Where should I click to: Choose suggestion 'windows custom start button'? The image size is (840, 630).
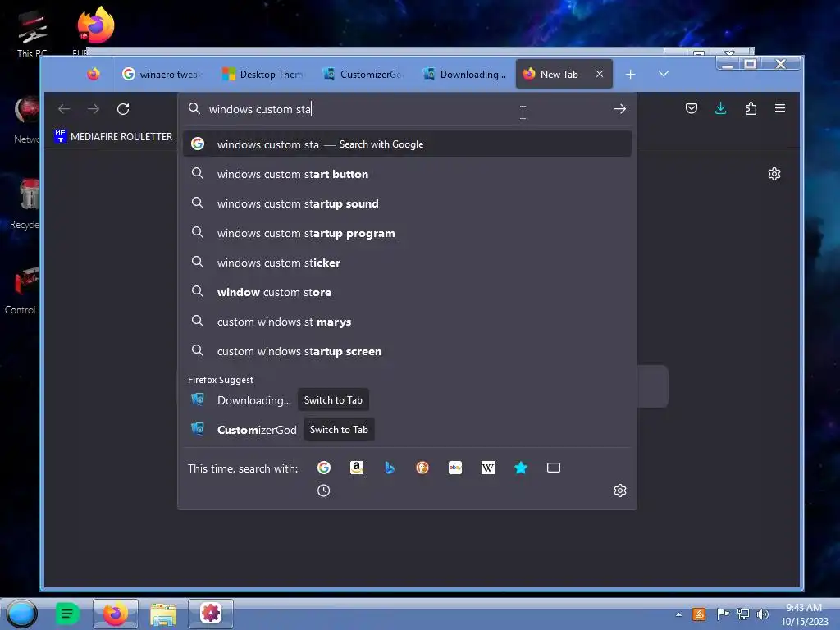click(407, 174)
